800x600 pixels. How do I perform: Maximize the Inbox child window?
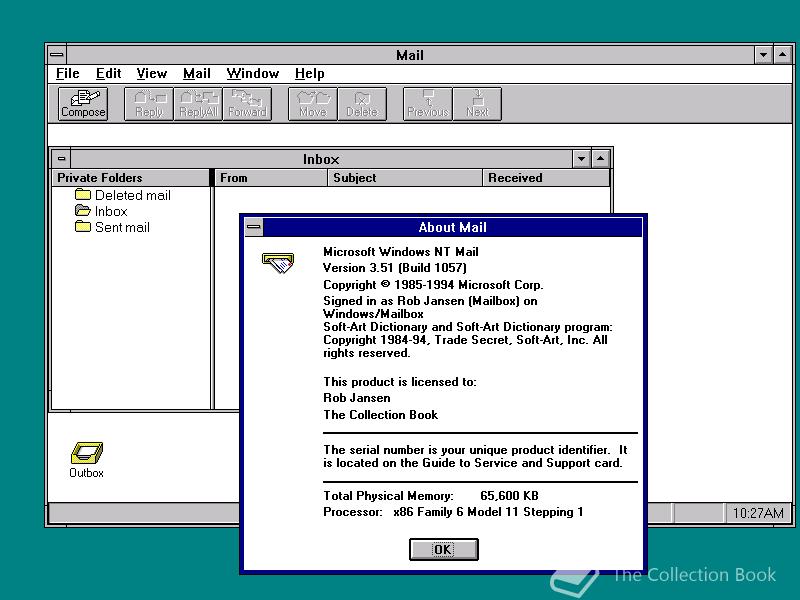[601, 159]
